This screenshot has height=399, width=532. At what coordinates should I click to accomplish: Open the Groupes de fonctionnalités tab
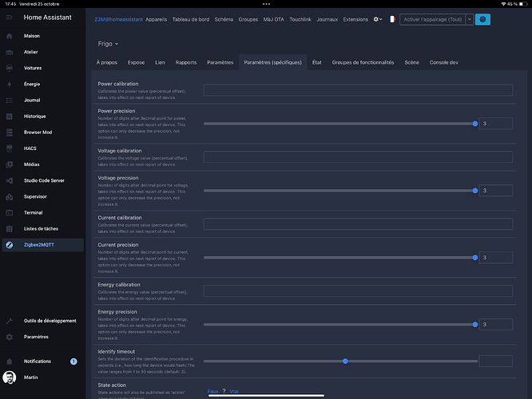click(363, 62)
